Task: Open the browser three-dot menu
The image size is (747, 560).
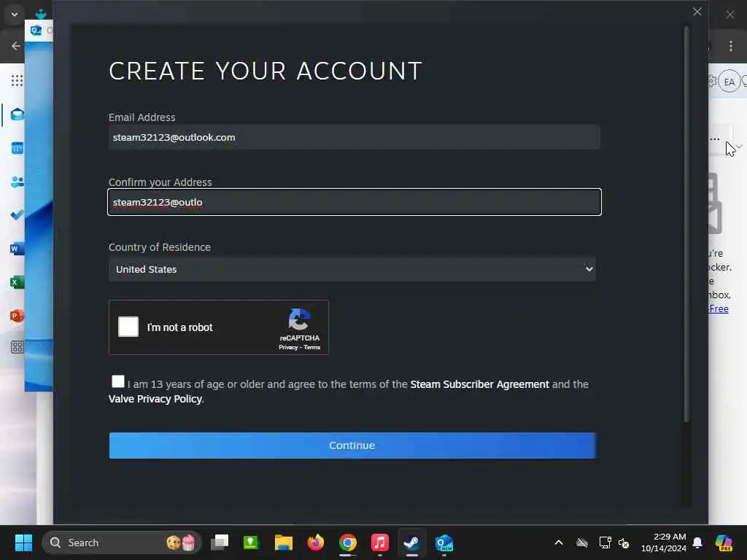Action: [x=731, y=46]
